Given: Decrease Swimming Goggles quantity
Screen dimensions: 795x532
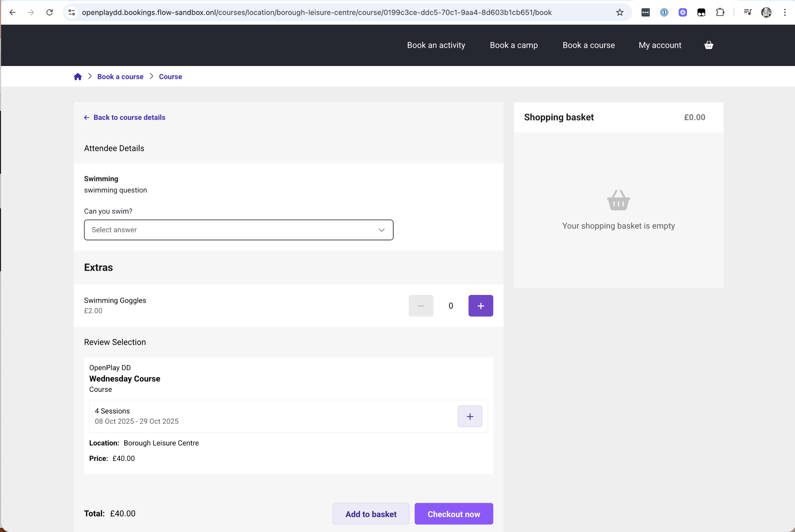Looking at the screenshot, I should 421,306.
